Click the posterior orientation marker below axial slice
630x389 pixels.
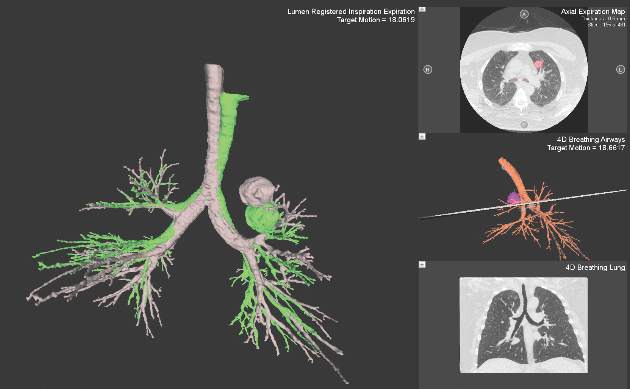[x=524, y=125]
